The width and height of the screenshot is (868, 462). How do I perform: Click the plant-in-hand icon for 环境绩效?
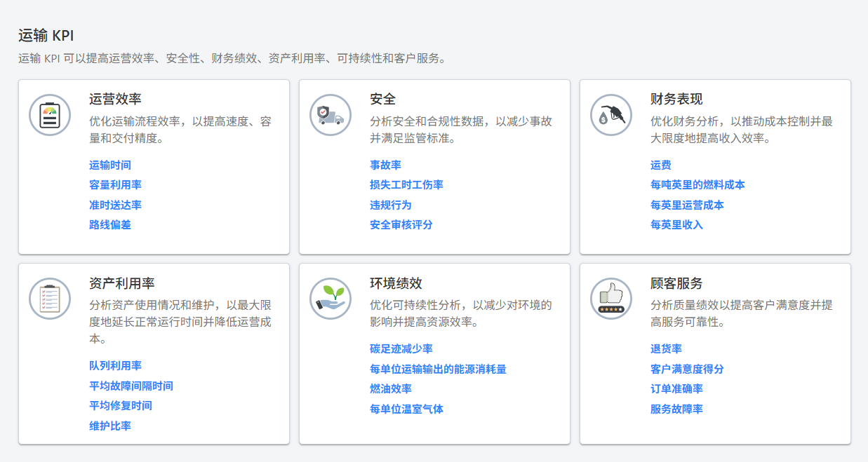(x=330, y=299)
